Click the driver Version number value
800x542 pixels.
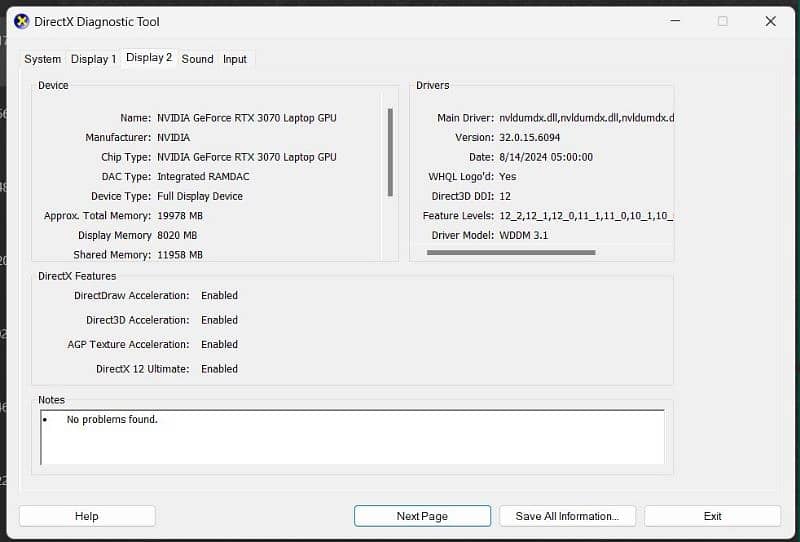(x=529, y=137)
